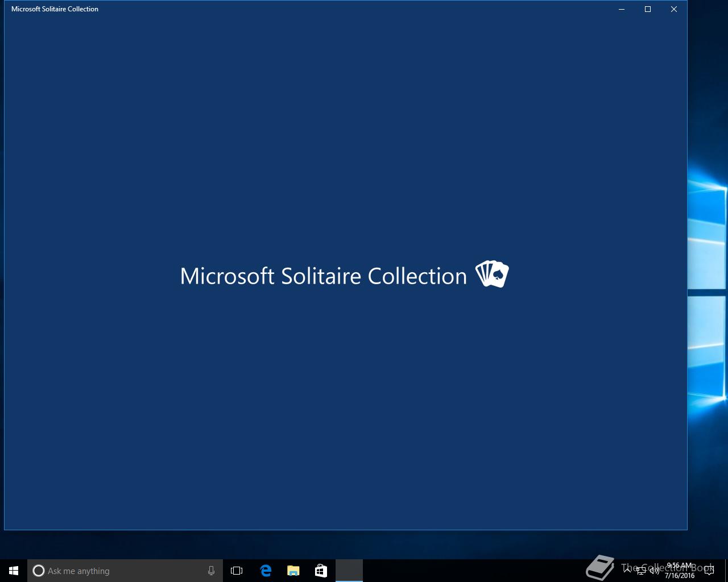
Task: Click the Cortana search circle icon
Action: [x=39, y=571]
